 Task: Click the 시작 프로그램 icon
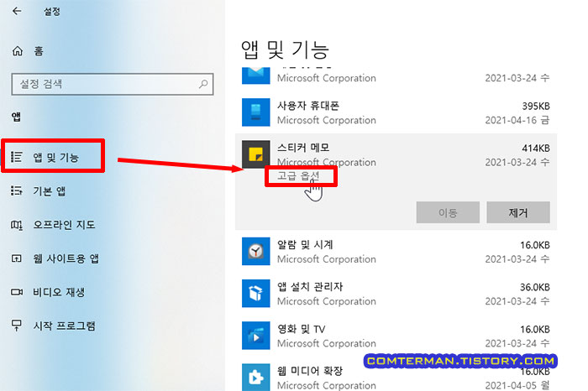pos(17,325)
